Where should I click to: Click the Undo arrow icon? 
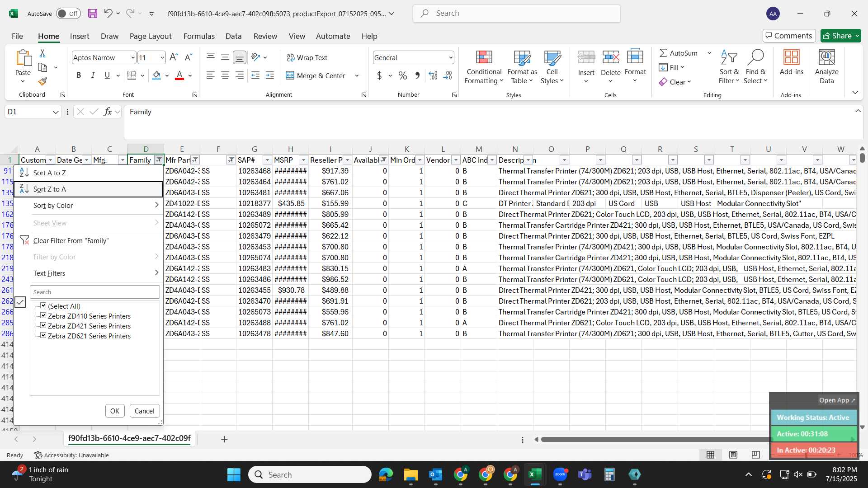click(x=108, y=13)
